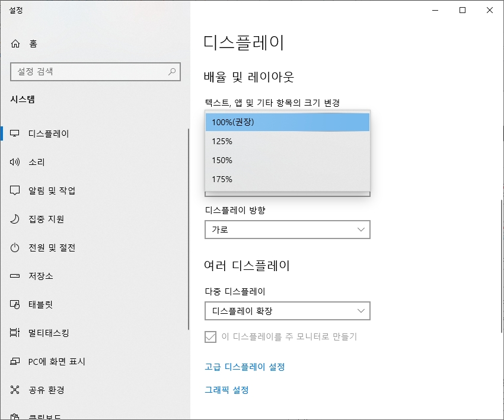Open the 디스플레이 방향 dropdown
The width and height of the screenshot is (504, 420).
287,230
